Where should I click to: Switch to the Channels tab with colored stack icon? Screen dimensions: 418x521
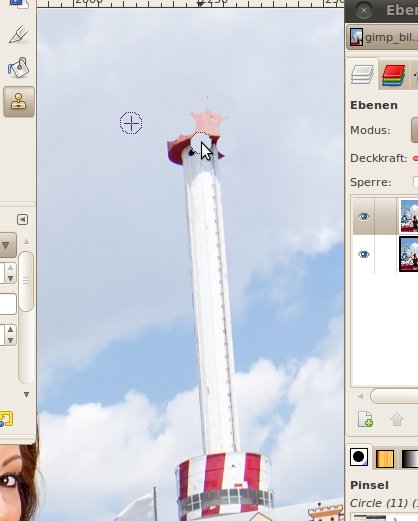(x=394, y=75)
